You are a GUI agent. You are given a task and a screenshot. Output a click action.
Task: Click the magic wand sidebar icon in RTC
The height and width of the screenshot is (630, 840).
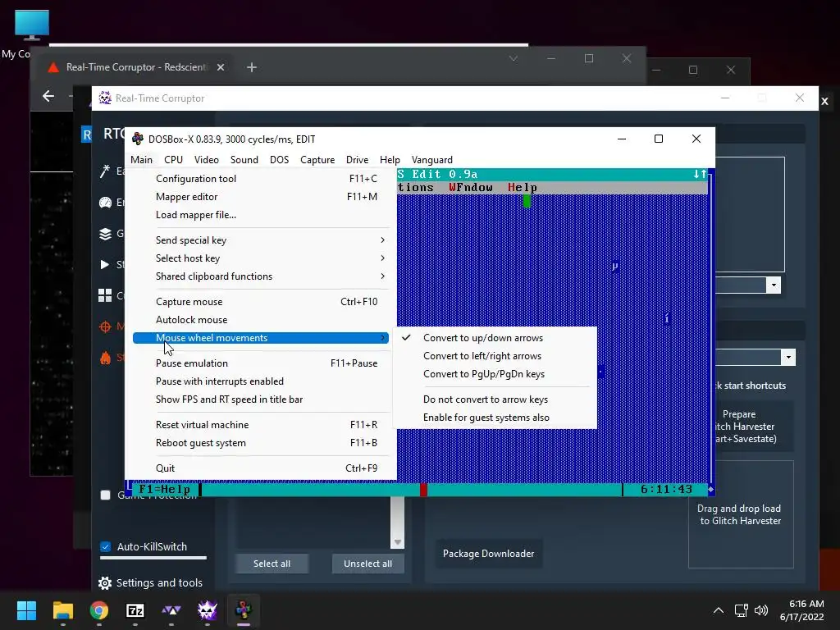(105, 171)
